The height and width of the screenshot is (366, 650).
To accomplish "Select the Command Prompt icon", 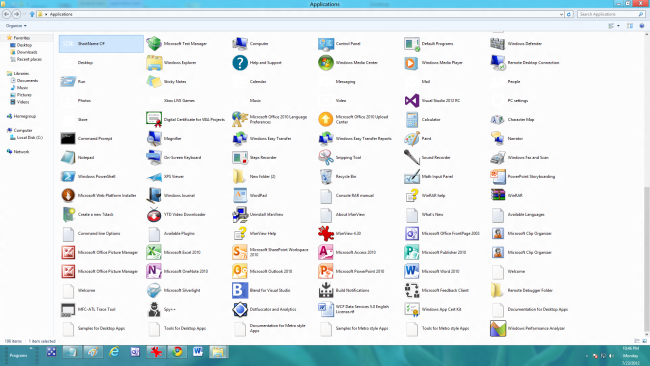I will (68, 138).
